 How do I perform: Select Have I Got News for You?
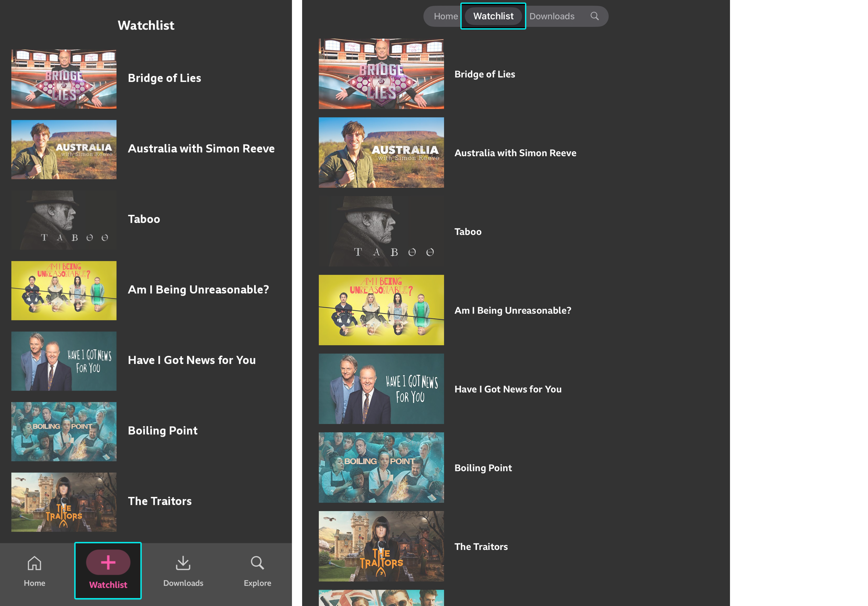pos(192,360)
